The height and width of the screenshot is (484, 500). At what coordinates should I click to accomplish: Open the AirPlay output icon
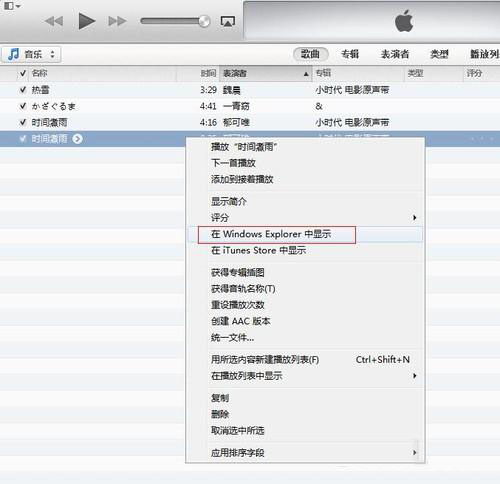coord(228,21)
